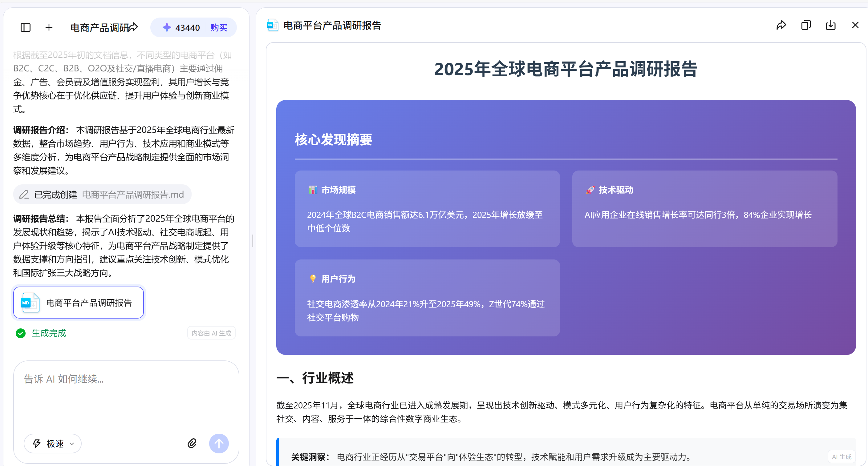Share the report using the share arrow icon

(781, 25)
